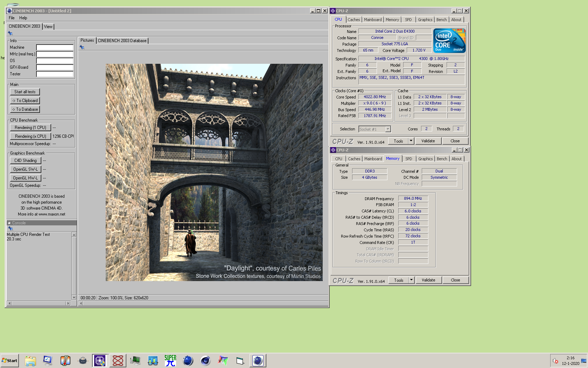This screenshot has width=588, height=368.
Task: Open Graphics tab in lower CPU-Z window
Action: coord(426,159)
